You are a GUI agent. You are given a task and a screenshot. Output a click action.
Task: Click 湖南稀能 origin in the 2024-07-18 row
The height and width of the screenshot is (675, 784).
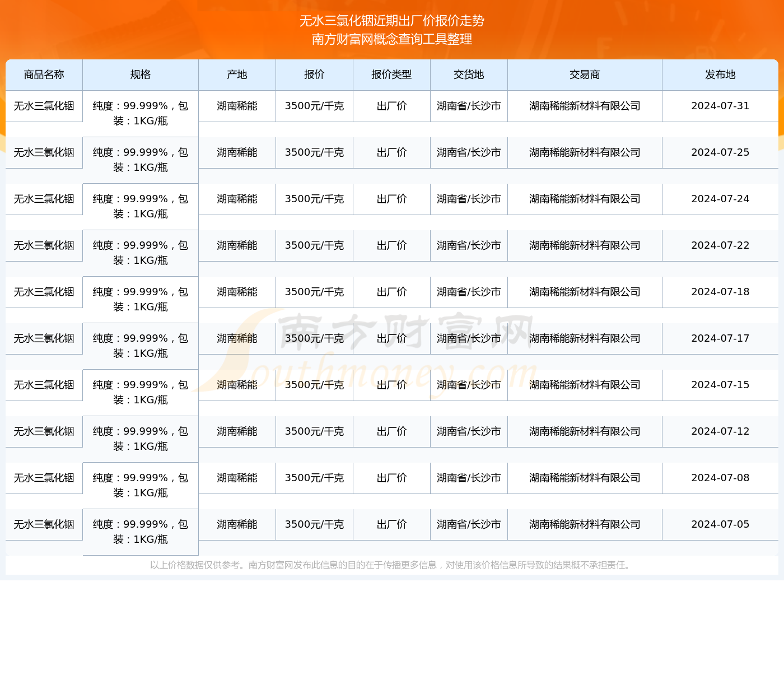(237, 292)
